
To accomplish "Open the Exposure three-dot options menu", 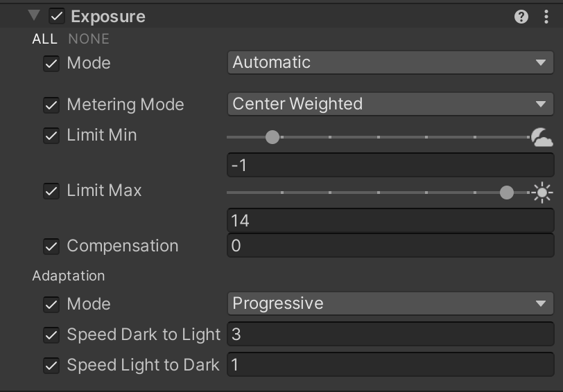I will coord(546,17).
